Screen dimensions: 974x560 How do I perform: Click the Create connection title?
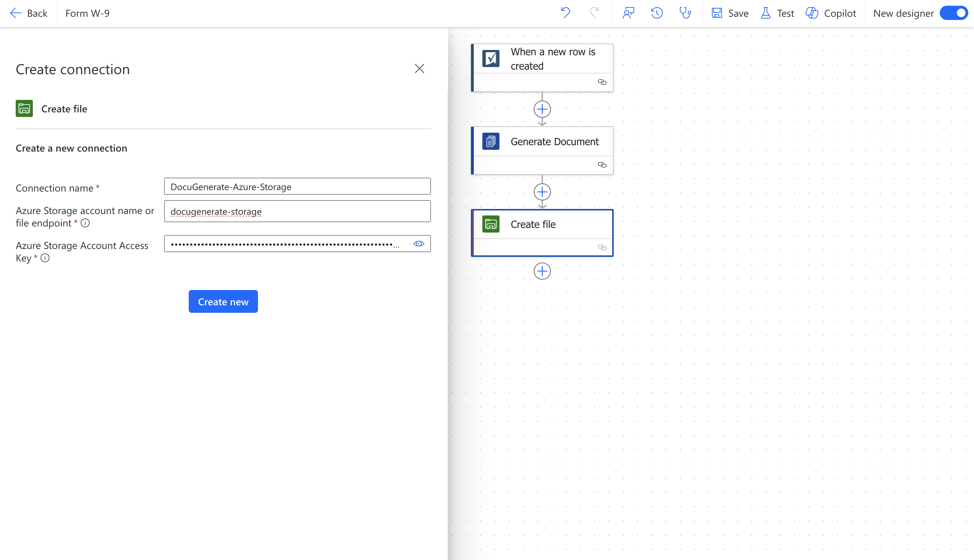[73, 69]
